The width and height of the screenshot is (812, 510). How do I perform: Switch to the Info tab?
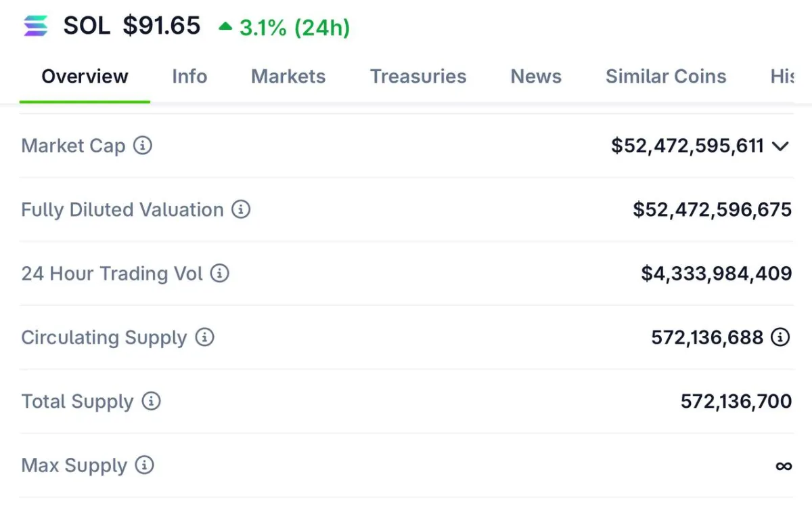coord(189,77)
